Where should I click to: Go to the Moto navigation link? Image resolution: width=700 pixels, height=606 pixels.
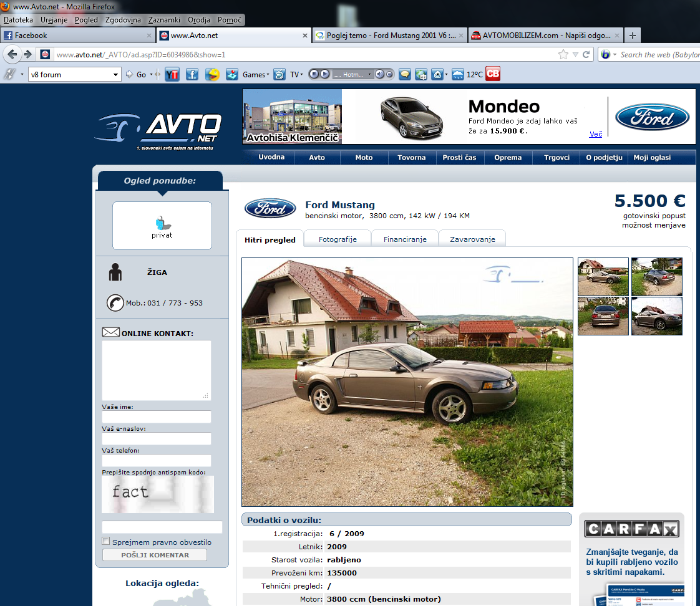(x=364, y=158)
